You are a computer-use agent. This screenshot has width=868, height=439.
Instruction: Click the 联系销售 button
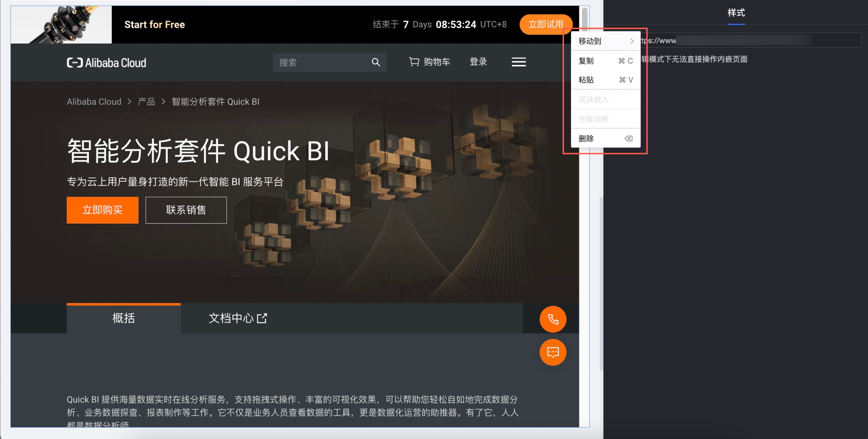(186, 210)
